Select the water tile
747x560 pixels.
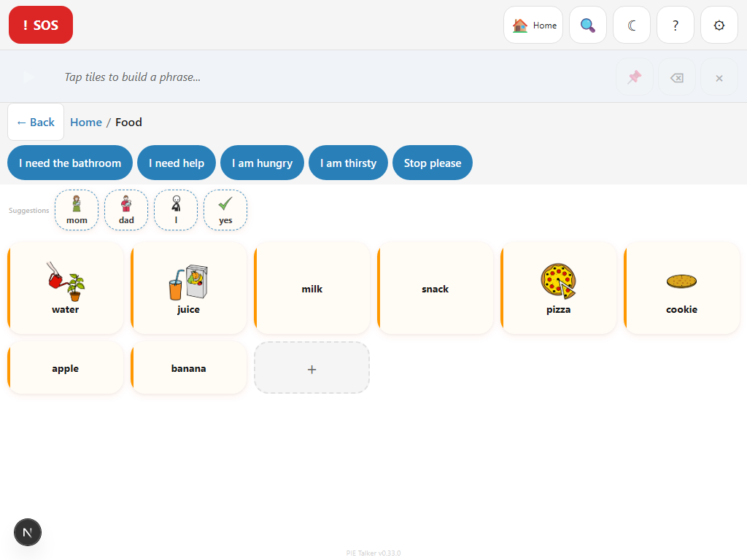(x=66, y=287)
